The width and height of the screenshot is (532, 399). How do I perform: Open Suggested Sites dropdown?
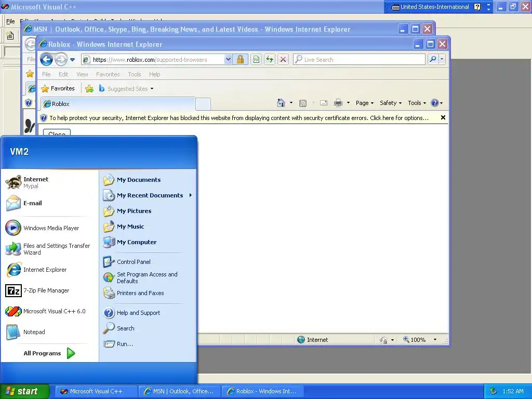(x=126, y=89)
